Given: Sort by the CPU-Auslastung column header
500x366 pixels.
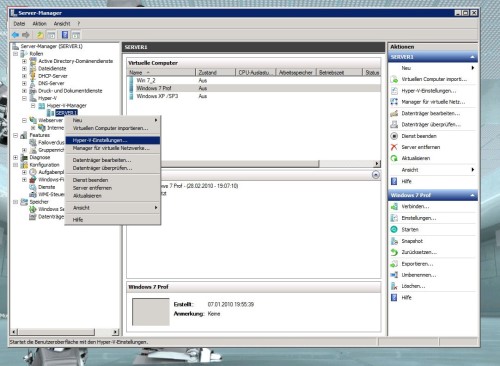Looking at the screenshot, I should (256, 72).
